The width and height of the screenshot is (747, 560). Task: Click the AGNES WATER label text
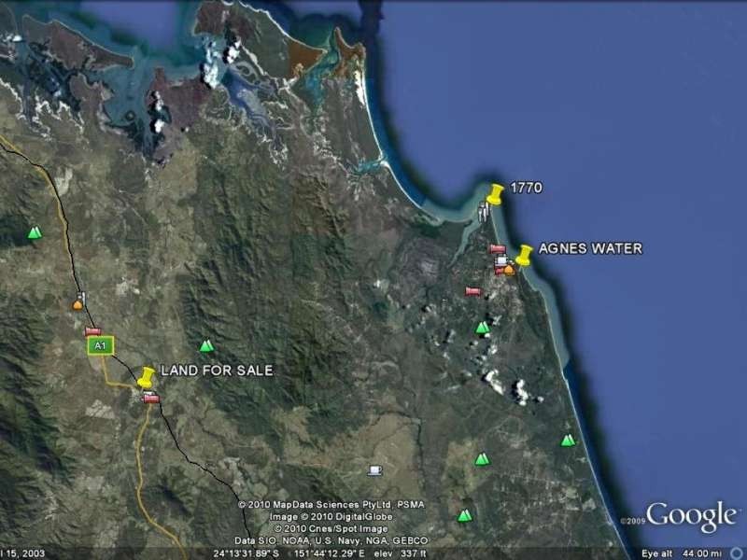(x=591, y=248)
